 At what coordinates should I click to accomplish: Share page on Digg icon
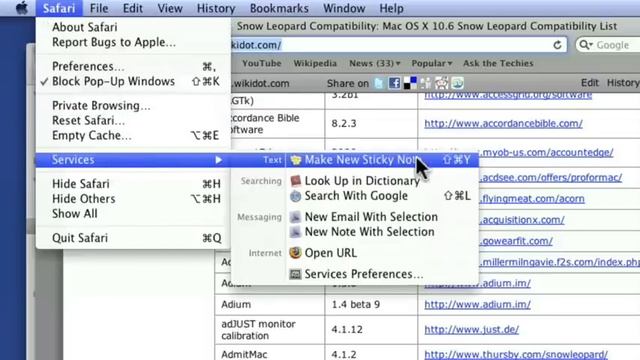pos(425,83)
